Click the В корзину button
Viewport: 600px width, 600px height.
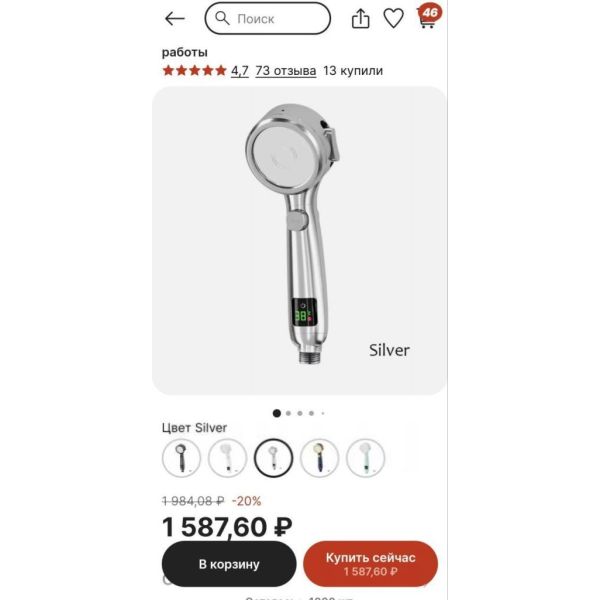[229, 564]
